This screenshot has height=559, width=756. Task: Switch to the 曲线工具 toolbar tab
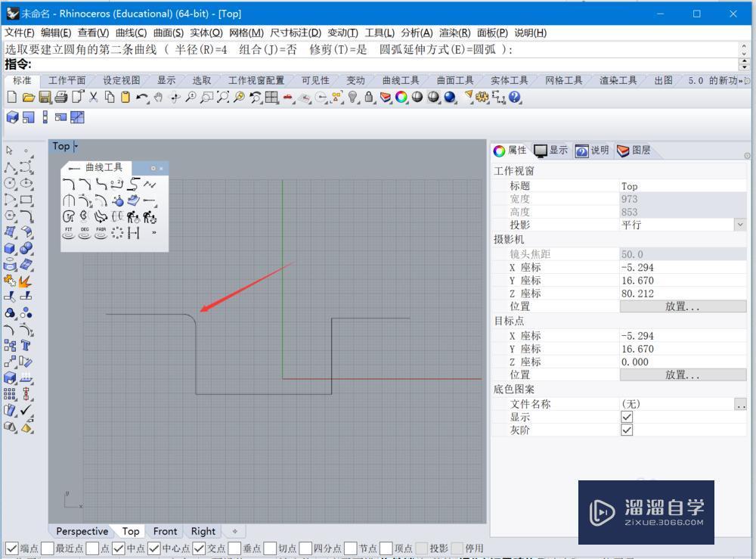(x=401, y=80)
